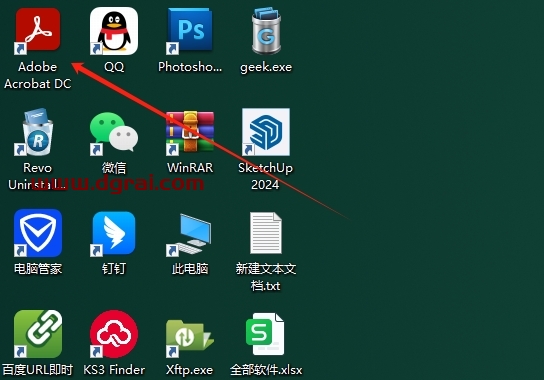Click the geek.exe trash can icon
544x380 pixels.
tap(266, 31)
